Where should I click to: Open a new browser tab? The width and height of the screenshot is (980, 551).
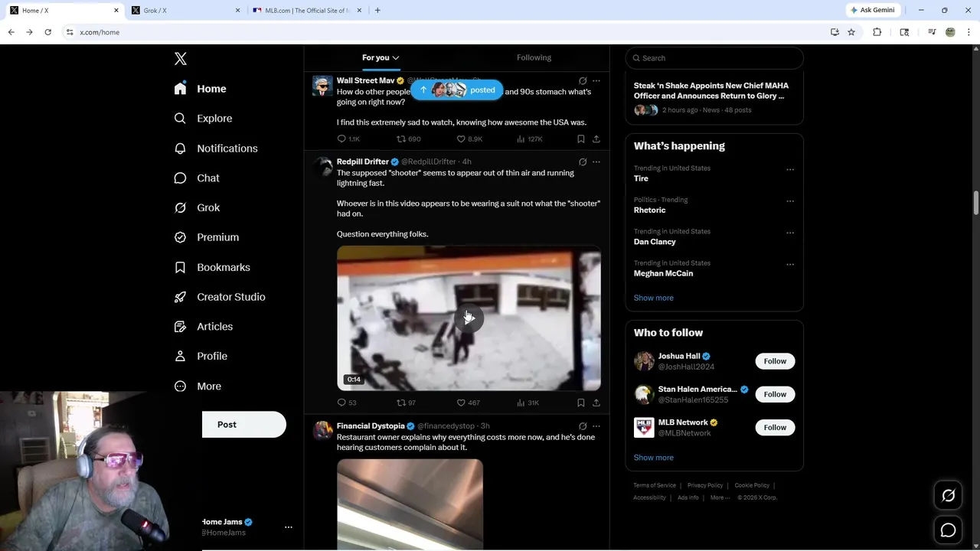[377, 11]
